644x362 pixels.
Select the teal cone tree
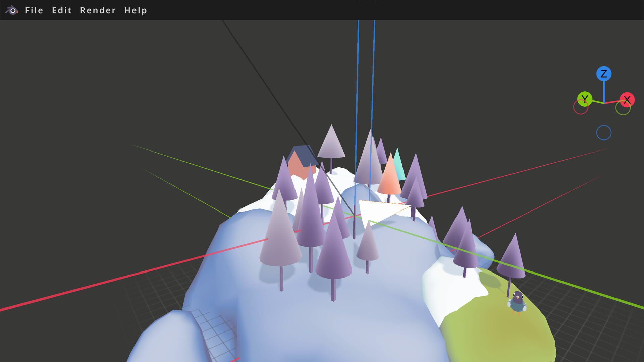tap(398, 164)
